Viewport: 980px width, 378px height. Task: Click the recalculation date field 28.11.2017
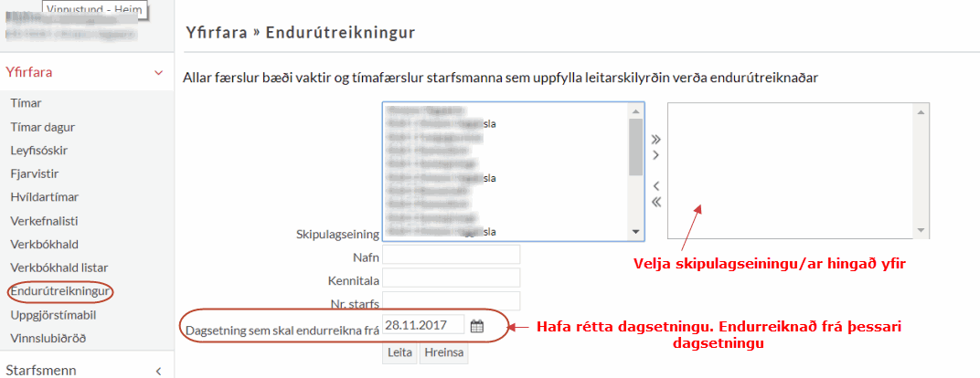(424, 325)
